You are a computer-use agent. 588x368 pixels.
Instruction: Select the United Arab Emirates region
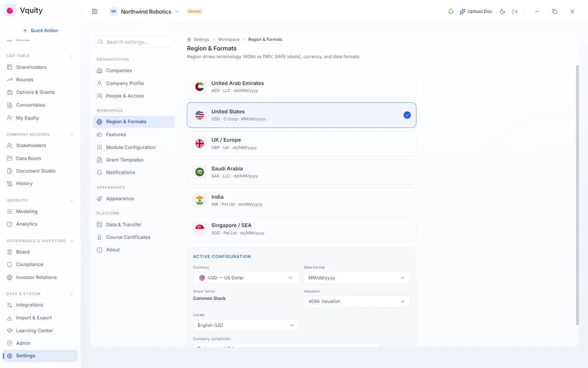301,86
